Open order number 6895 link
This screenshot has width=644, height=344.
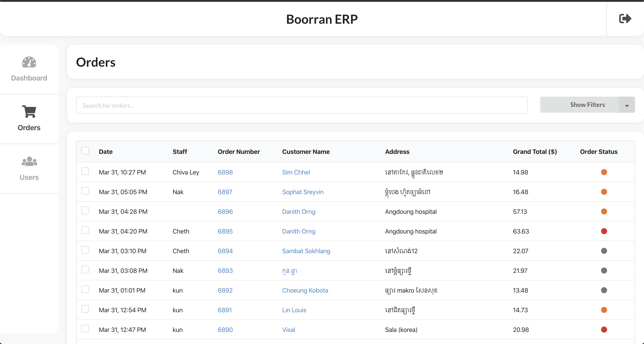pyautogui.click(x=225, y=231)
